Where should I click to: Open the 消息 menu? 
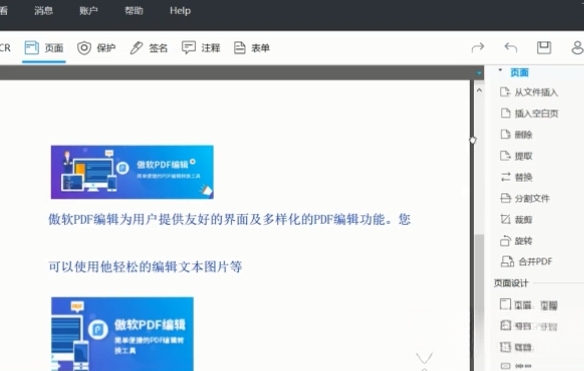coord(44,11)
